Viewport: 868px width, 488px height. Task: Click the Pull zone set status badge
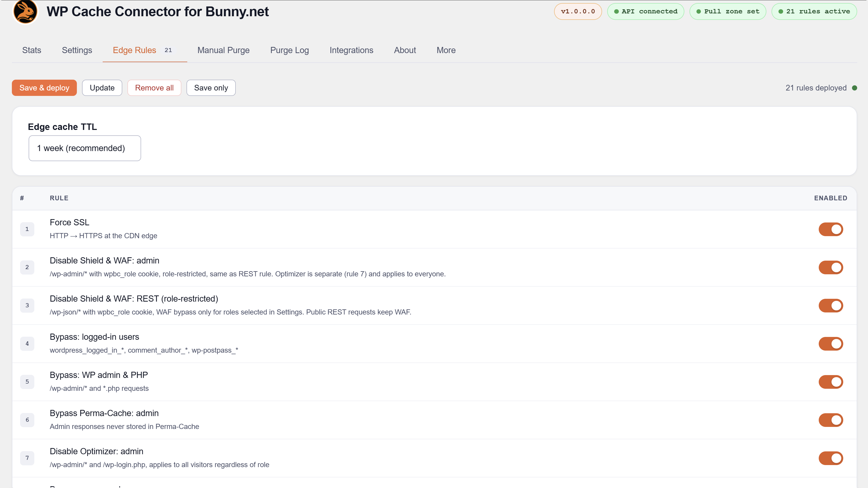tap(728, 11)
